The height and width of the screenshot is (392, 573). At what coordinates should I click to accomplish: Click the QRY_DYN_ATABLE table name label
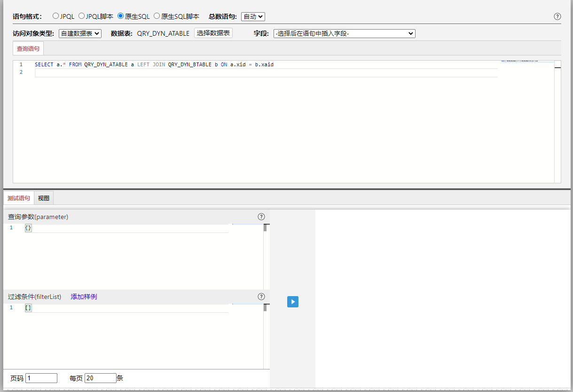(x=163, y=33)
